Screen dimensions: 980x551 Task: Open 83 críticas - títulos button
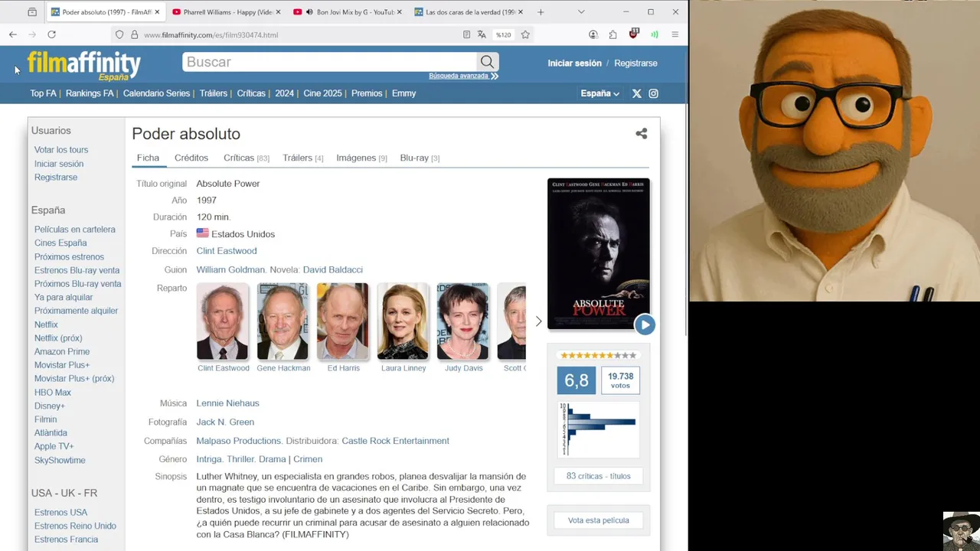click(599, 476)
